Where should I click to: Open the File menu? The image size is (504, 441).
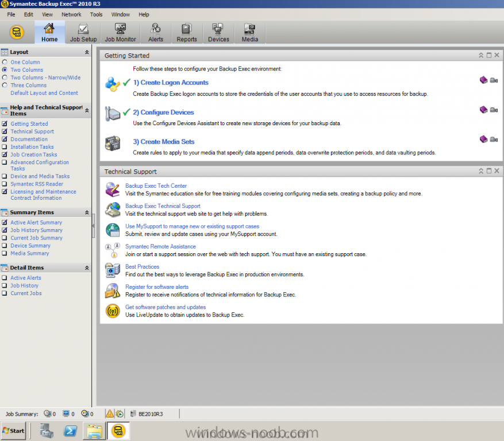click(11, 14)
